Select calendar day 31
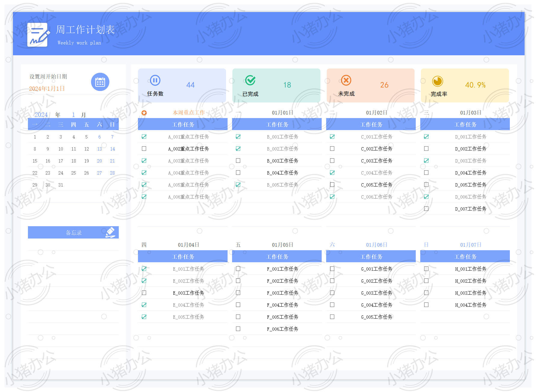The width and height of the screenshot is (536, 392). coord(61,185)
